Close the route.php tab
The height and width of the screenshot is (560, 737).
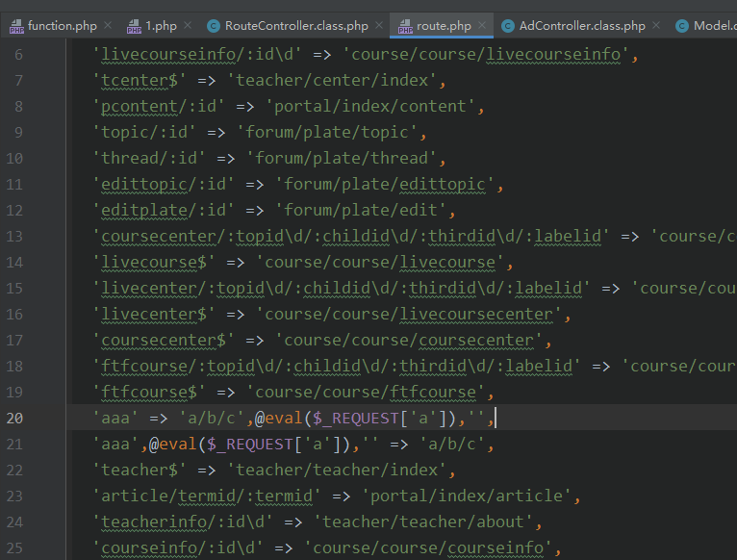(482, 25)
